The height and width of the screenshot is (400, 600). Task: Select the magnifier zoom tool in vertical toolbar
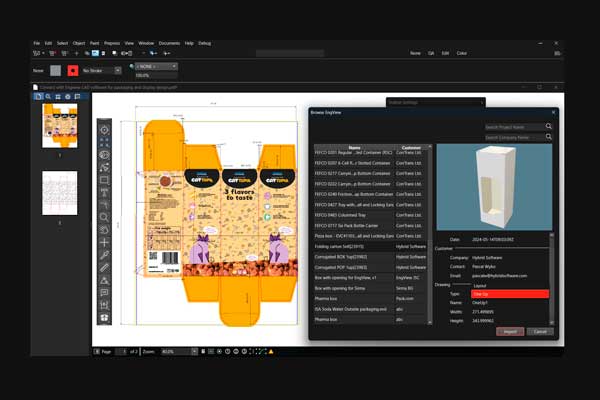pyautogui.click(x=104, y=217)
